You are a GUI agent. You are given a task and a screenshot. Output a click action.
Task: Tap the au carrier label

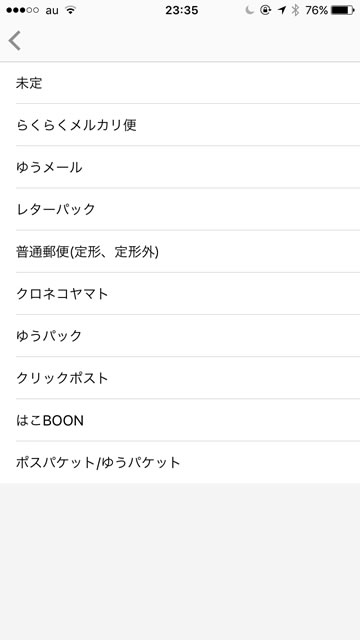pyautogui.click(x=52, y=11)
